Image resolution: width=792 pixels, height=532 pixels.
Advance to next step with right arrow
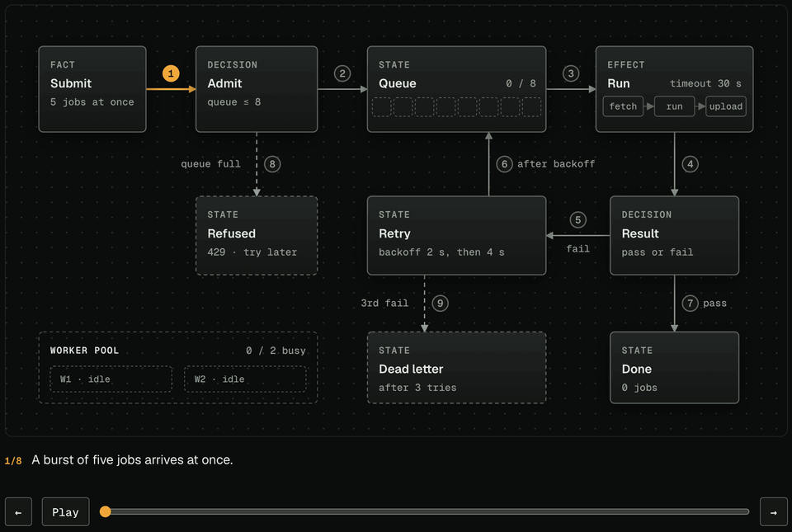pyautogui.click(x=773, y=512)
